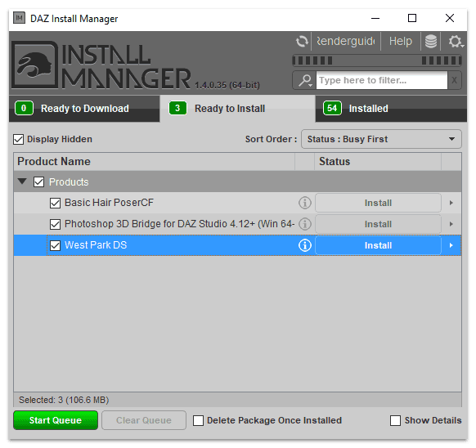This screenshot has width=476, height=448.
Task: Click the Renderguide account name
Action: 346,41
